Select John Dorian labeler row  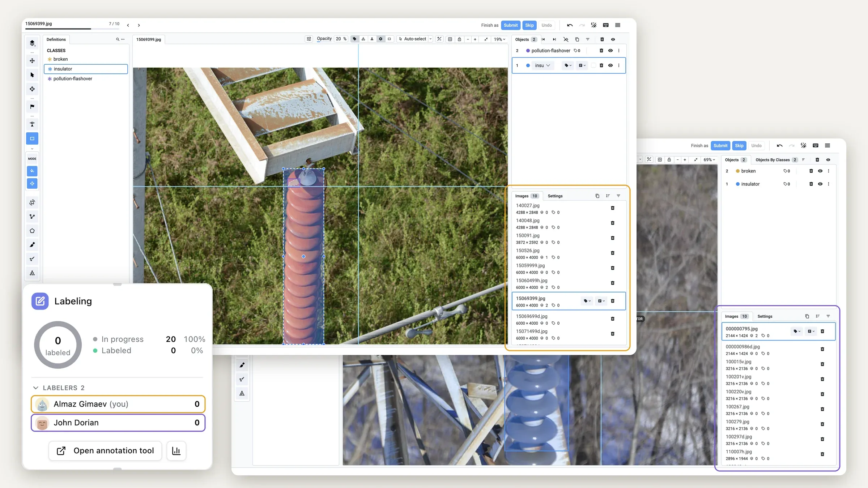118,423
